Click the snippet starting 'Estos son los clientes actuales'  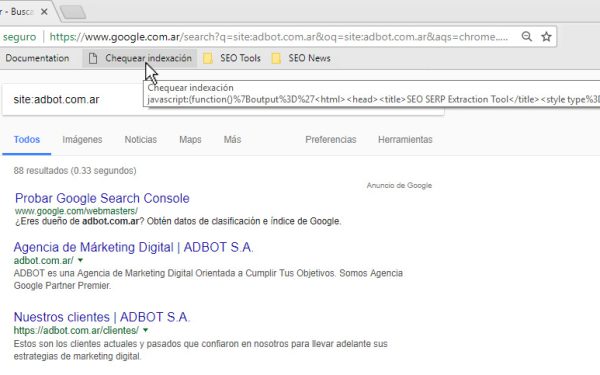tap(201, 350)
